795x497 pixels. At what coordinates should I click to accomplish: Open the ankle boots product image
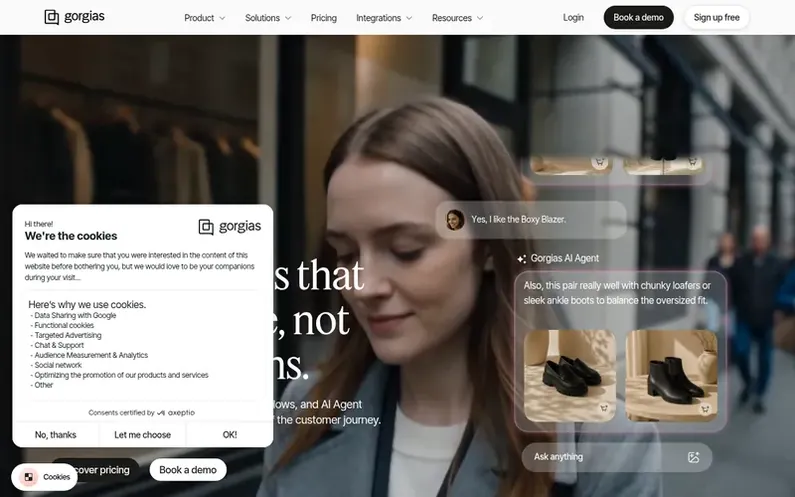671,375
